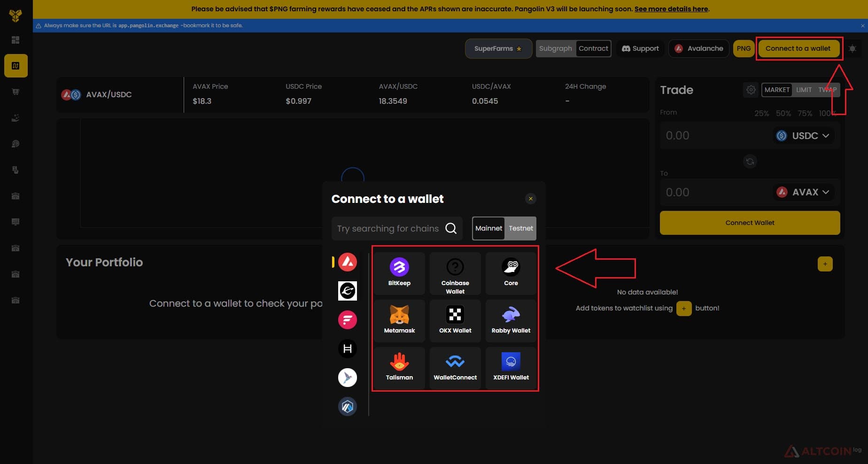Toggle the Contract data source
Image resolution: width=868 pixels, height=464 pixels.
pos(593,48)
